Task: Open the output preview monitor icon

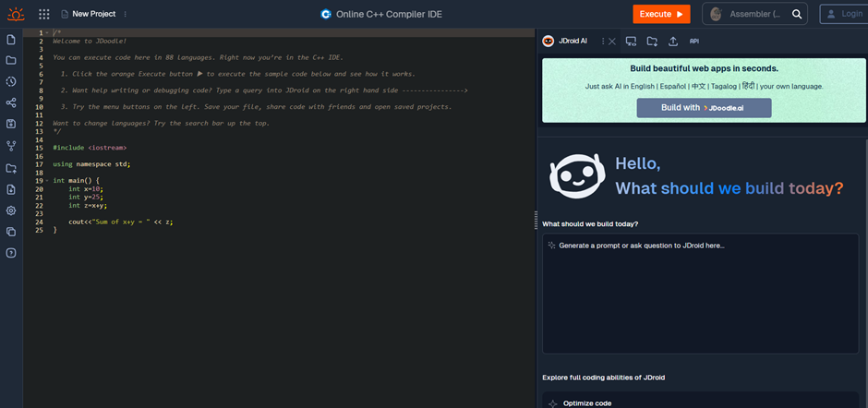Action: point(631,41)
